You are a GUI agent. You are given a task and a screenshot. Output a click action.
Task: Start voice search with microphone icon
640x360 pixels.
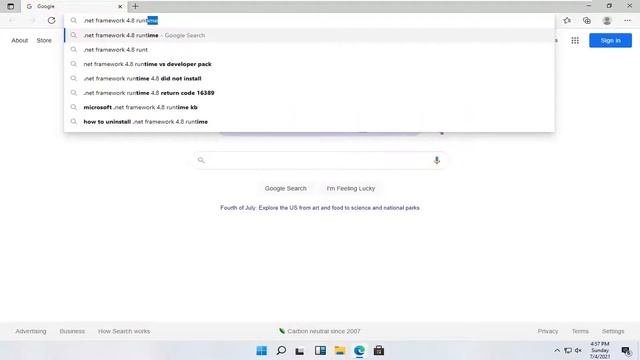coord(437,160)
